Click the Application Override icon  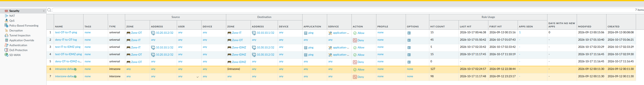click(x=6, y=40)
